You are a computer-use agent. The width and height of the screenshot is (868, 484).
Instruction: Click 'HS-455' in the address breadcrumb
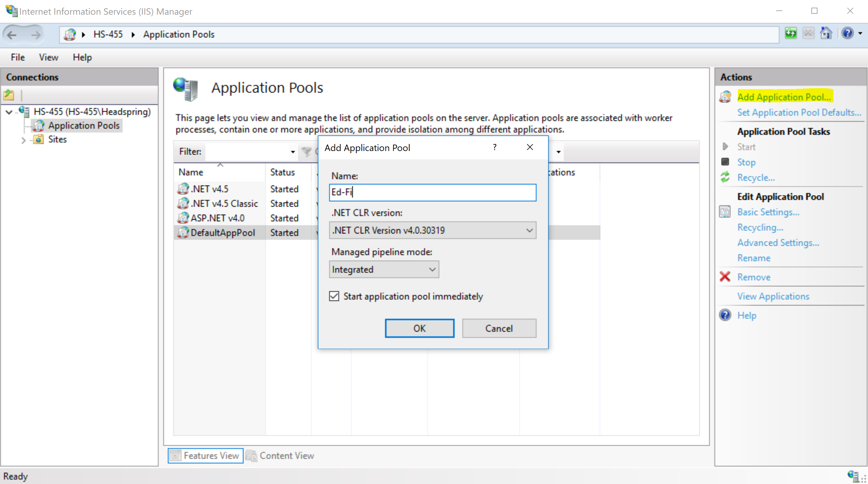coord(108,34)
